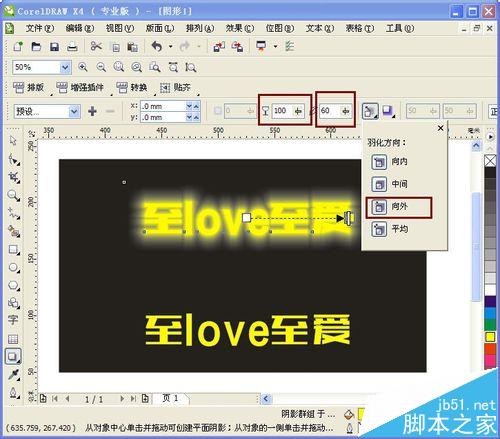
Task: Select the Freehand tool in toolbox
Action: (x=13, y=213)
